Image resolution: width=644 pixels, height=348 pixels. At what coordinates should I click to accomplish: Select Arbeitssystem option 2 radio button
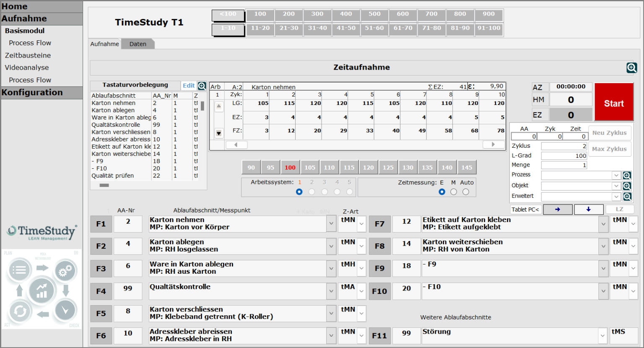click(x=312, y=192)
